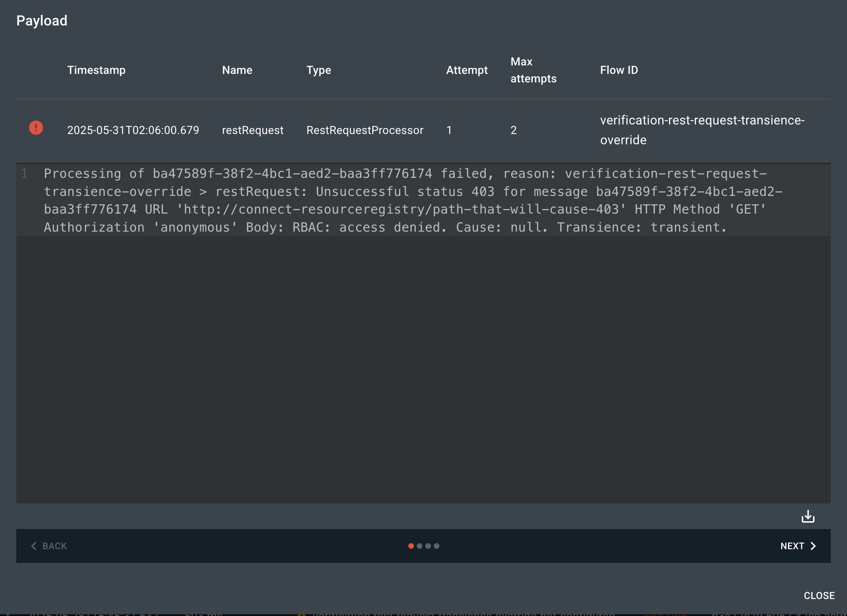The height and width of the screenshot is (616, 847).
Task: Select the fourth pagination dot
Action: (x=437, y=546)
